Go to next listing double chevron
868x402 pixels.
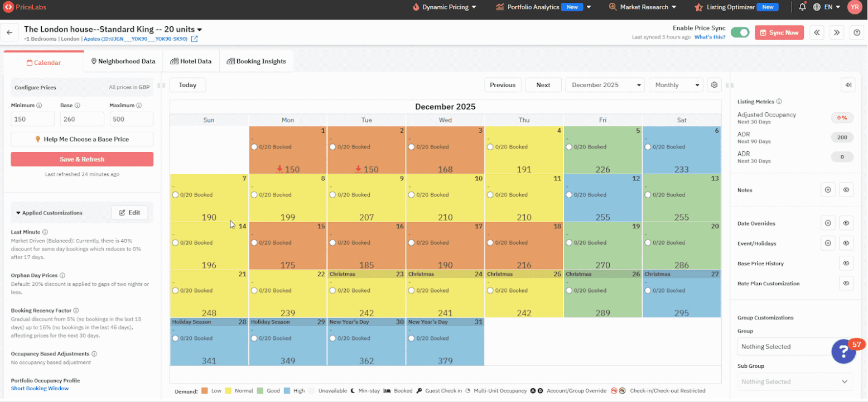pyautogui.click(x=836, y=32)
